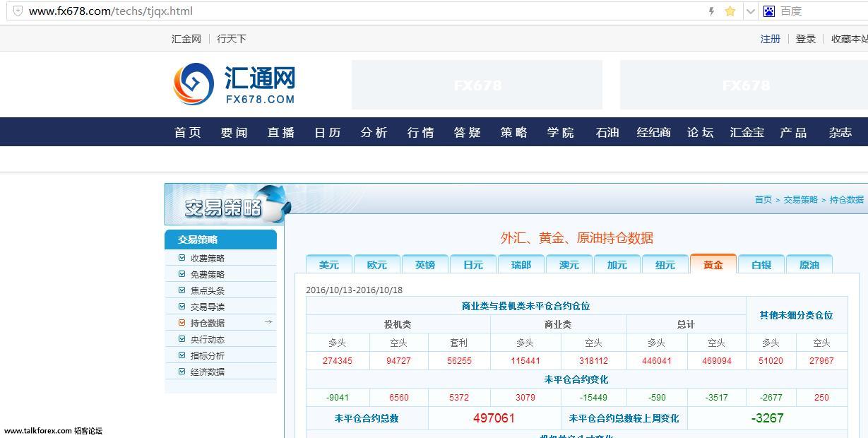Expand the arrow next to 持仓数据

[x=268, y=322]
